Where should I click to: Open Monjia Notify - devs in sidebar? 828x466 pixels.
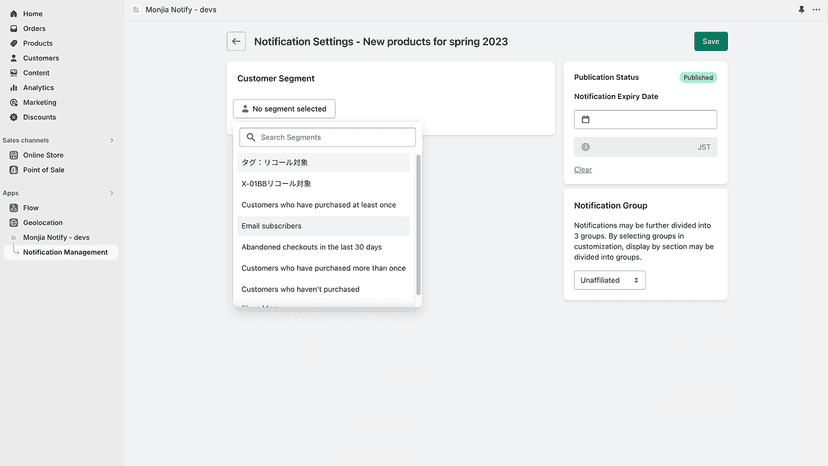click(56, 238)
